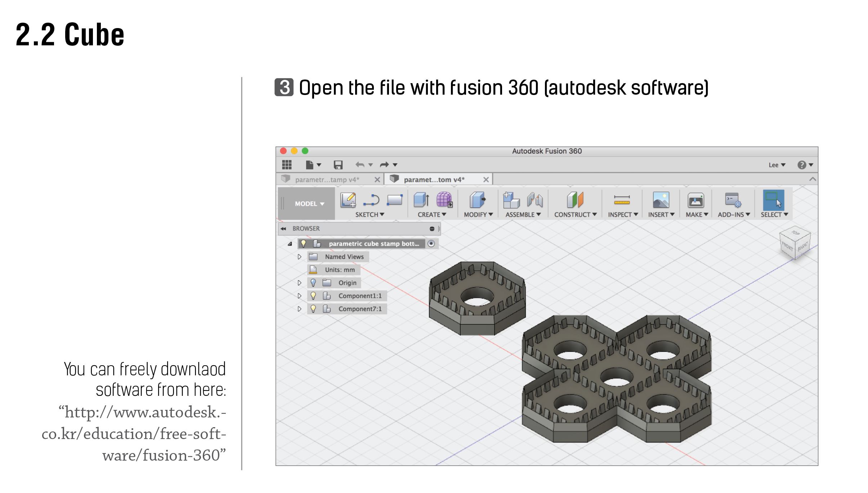Click the Browser panel minimize dot
Screen dimensions: 868x493
click(x=432, y=229)
